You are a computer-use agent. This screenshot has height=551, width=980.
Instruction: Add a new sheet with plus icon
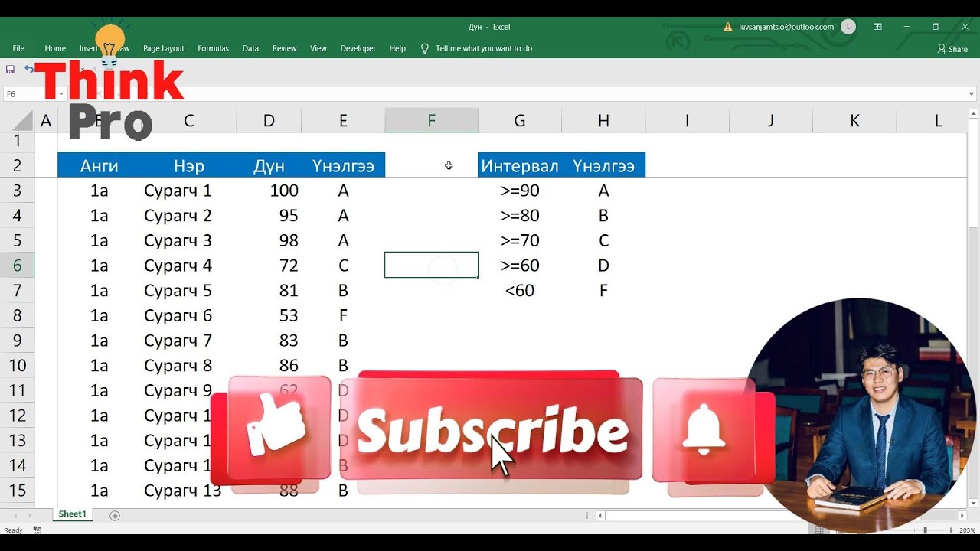pyautogui.click(x=115, y=516)
